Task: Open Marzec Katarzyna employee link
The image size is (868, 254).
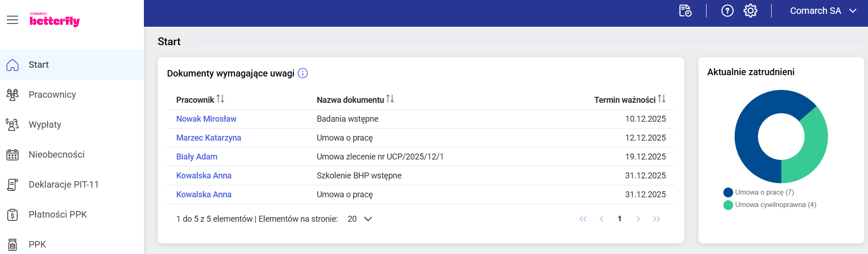Action: click(208, 138)
